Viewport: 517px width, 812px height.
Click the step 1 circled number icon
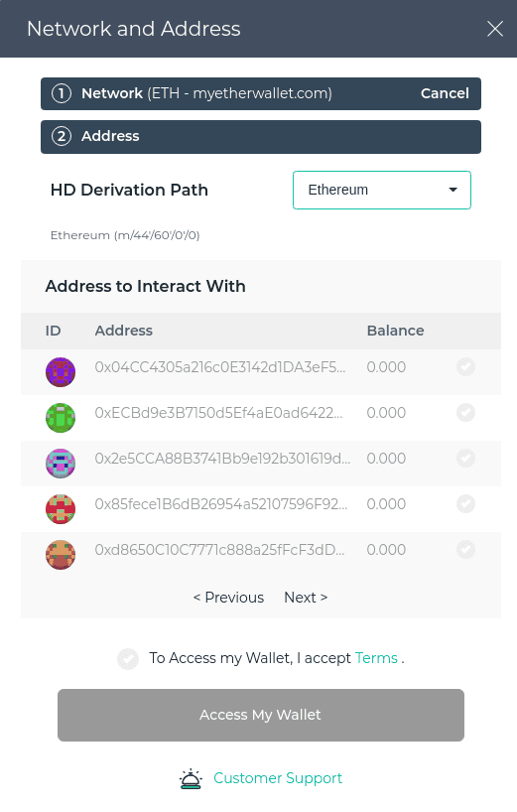(62, 93)
